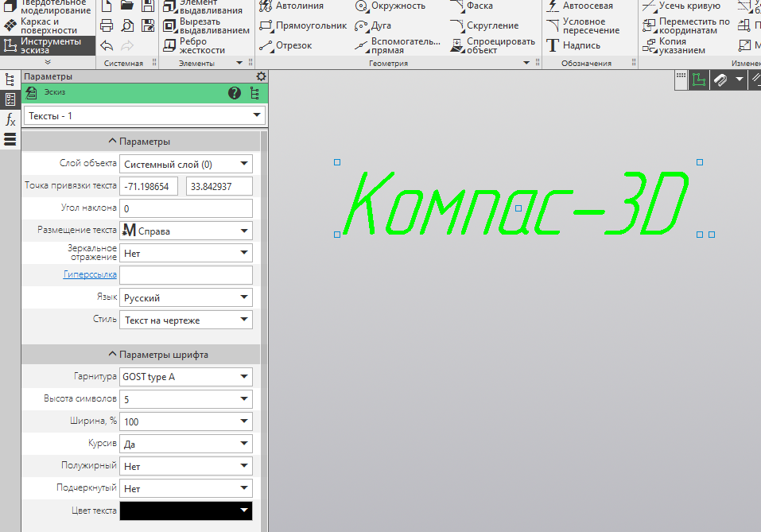
Task: Click the printer icon in System toolbar
Action: coord(107,25)
